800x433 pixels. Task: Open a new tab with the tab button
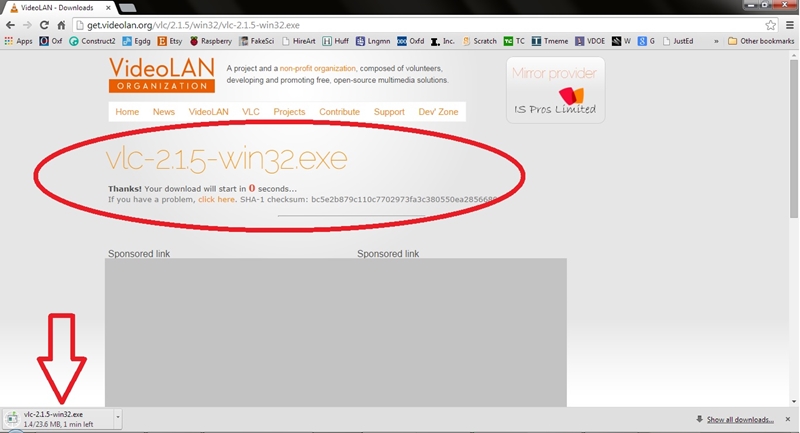[x=127, y=8]
